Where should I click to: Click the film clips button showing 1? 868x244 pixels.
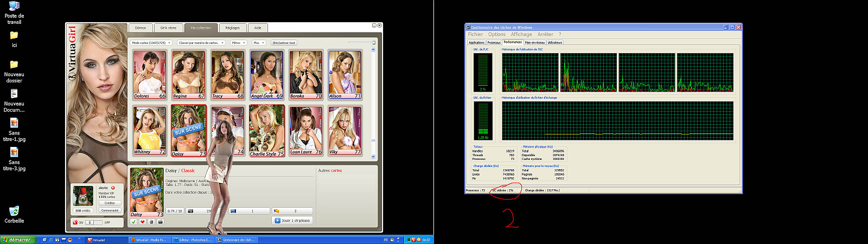point(250,211)
